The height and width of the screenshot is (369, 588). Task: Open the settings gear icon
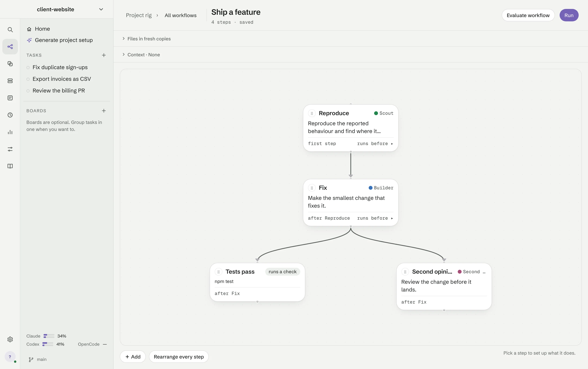[10, 339]
